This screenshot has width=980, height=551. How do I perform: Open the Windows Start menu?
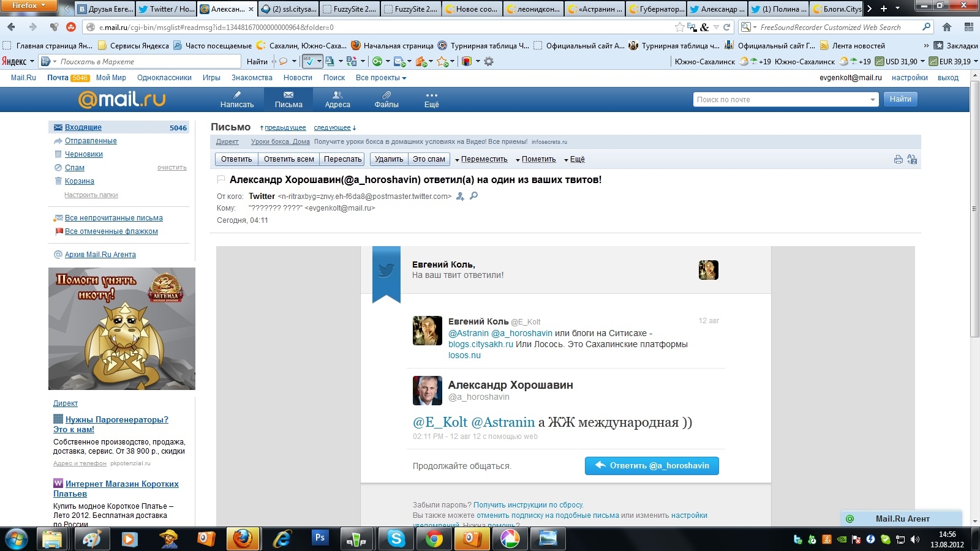16,539
